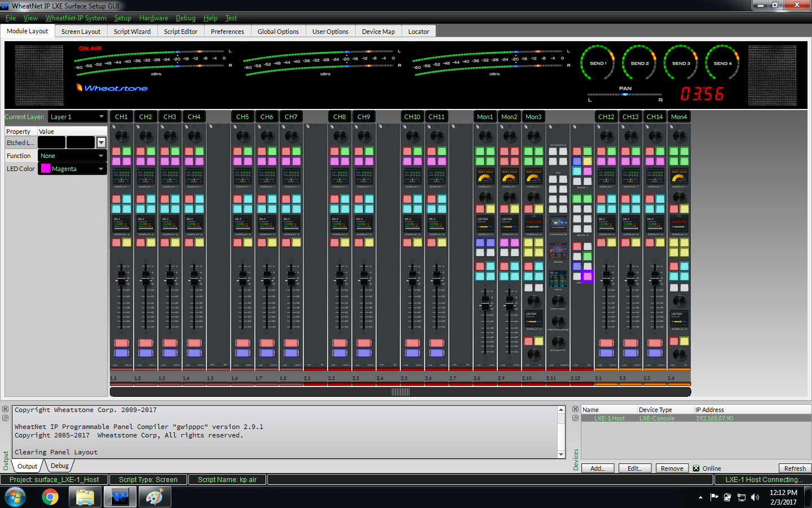Switch to the Debug output tab
The image size is (812, 508).
pyautogui.click(x=60, y=466)
